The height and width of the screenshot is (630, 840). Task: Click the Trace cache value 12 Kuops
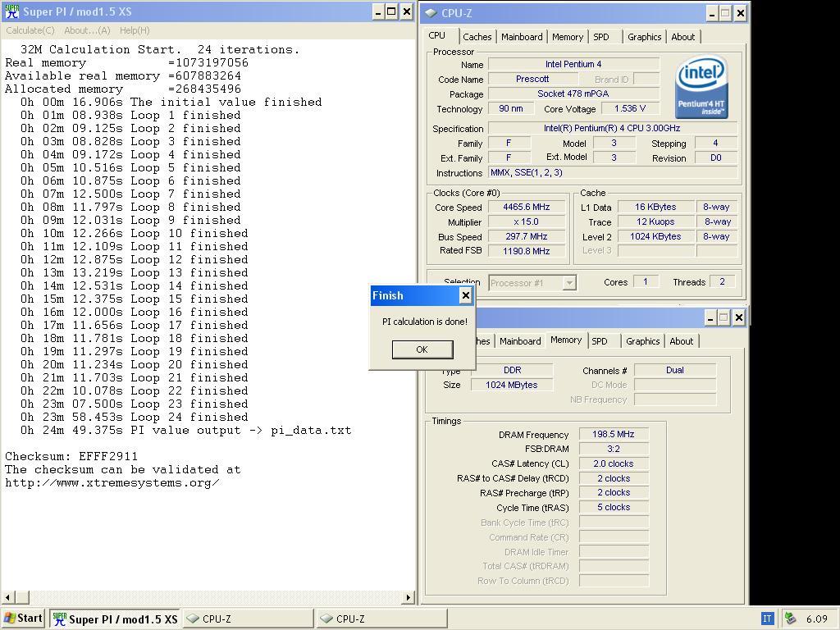click(655, 221)
